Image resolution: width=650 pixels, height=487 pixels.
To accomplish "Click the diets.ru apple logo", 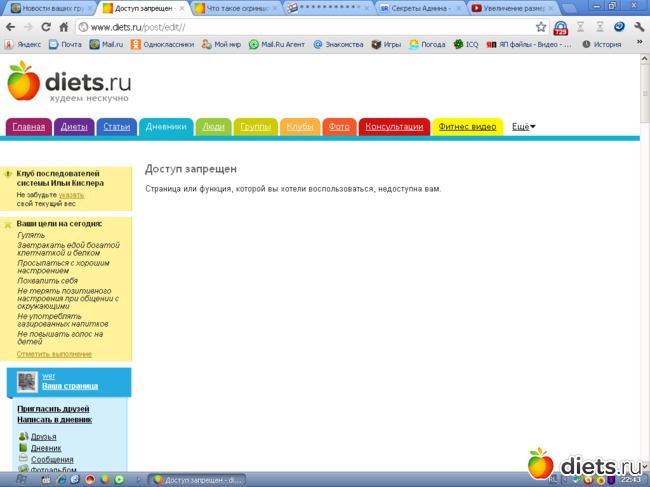I will point(24,81).
